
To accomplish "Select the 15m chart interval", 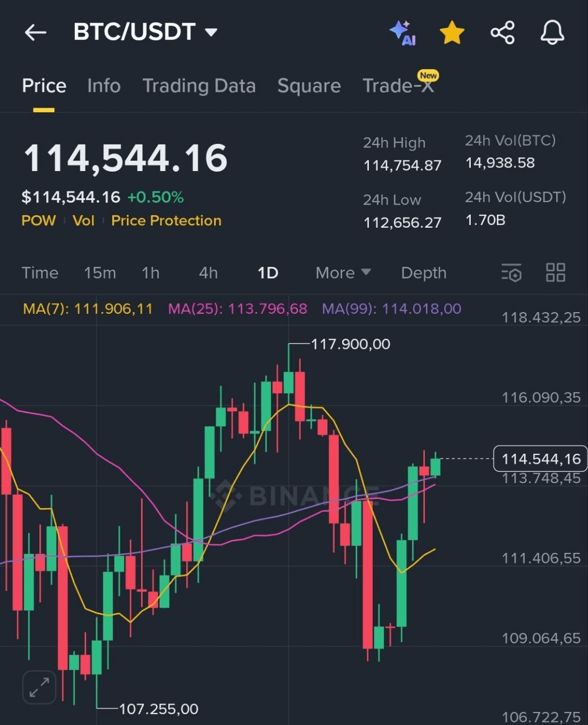I will click(100, 273).
